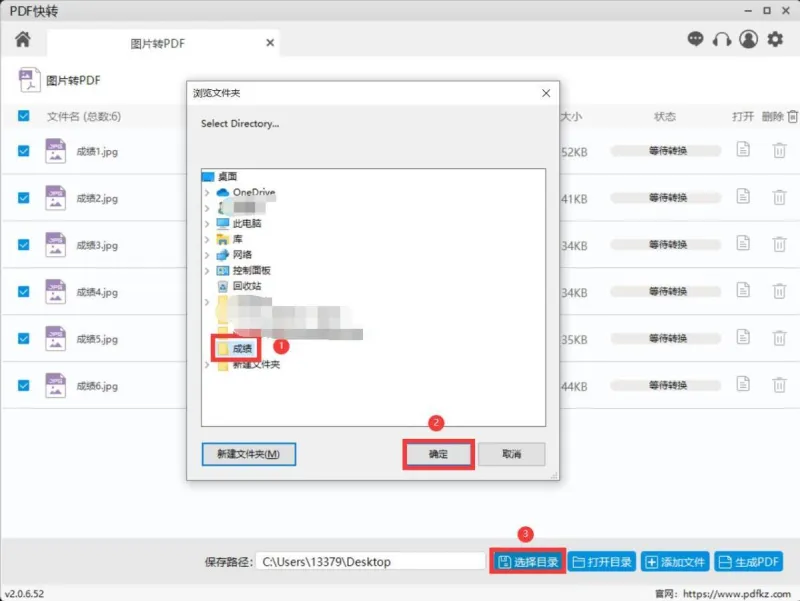Click the 生成PDF button
Screen dimensions: 800x601
(x=748, y=562)
